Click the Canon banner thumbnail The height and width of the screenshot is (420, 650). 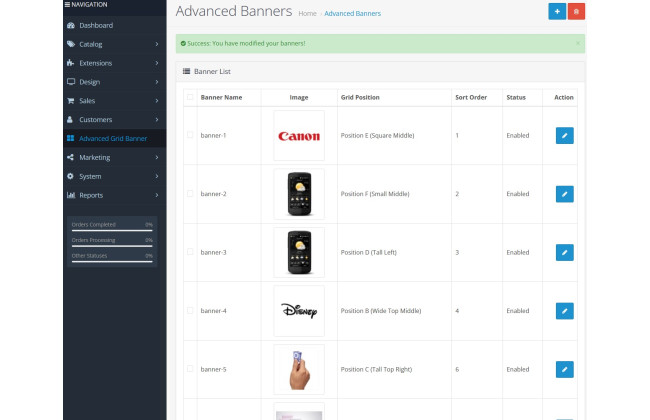click(x=299, y=136)
